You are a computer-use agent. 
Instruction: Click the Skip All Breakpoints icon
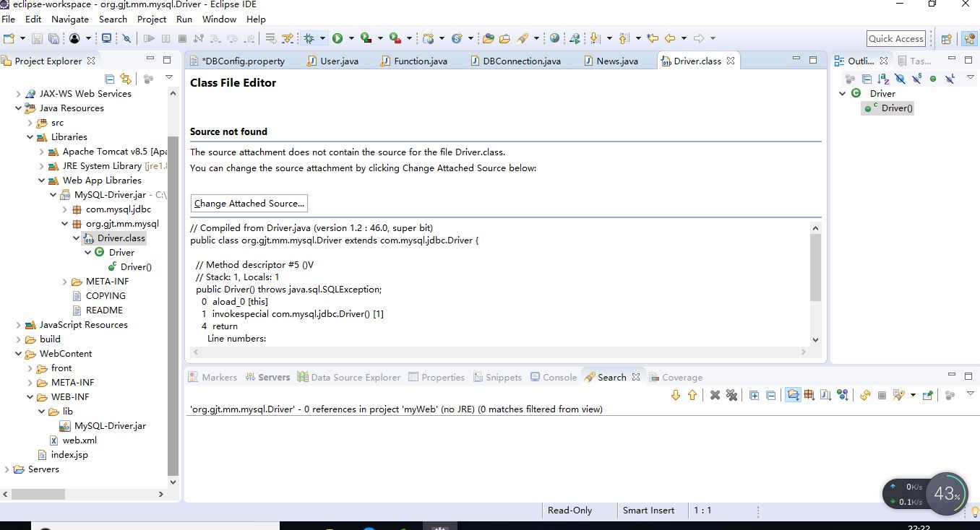click(x=127, y=38)
